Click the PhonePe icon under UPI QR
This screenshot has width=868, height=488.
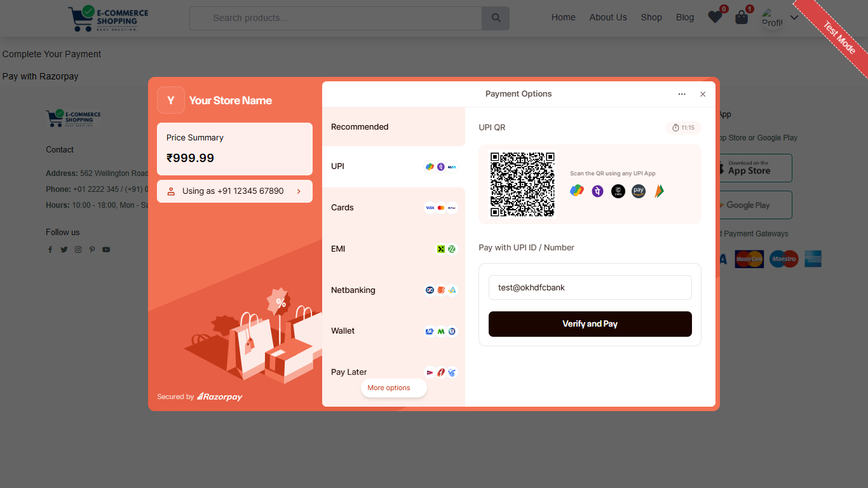597,191
